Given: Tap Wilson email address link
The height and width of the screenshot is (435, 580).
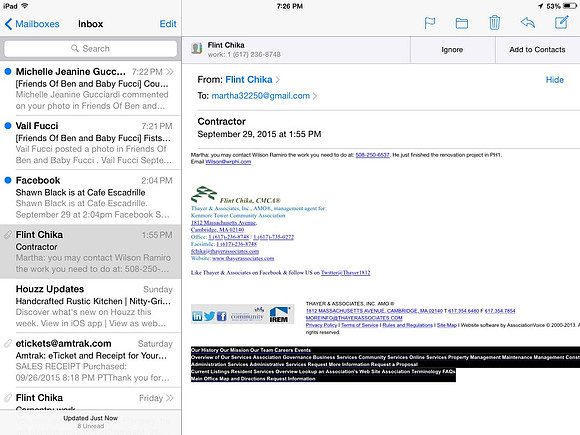Looking at the screenshot, I should click(x=228, y=162).
